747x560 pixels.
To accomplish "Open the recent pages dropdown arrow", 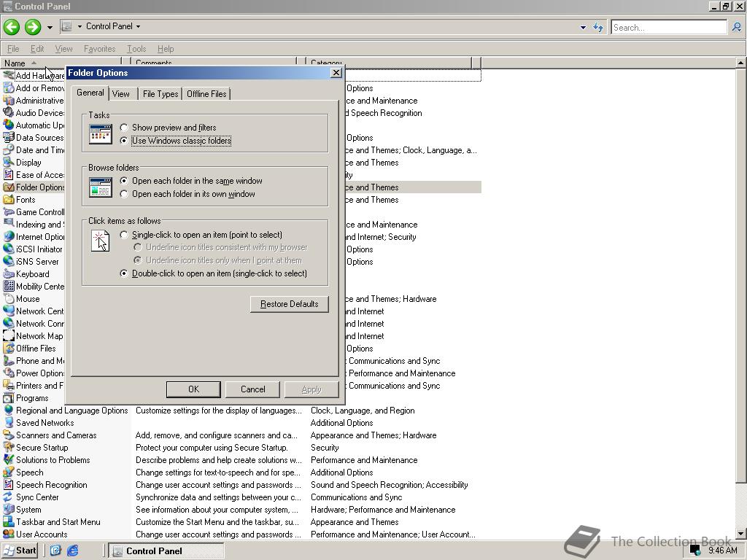I will (x=50, y=27).
